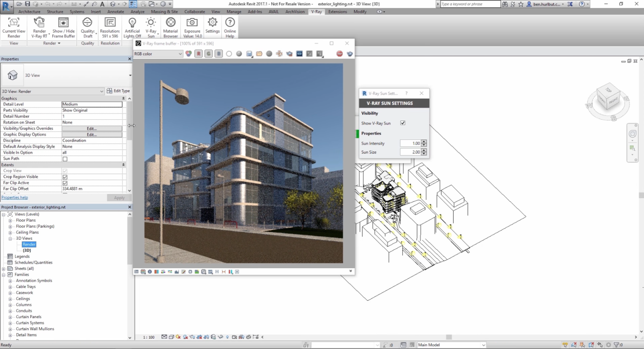Open the RGB color channel dropdown
Screen dimensions: 644x349
pyautogui.click(x=158, y=54)
